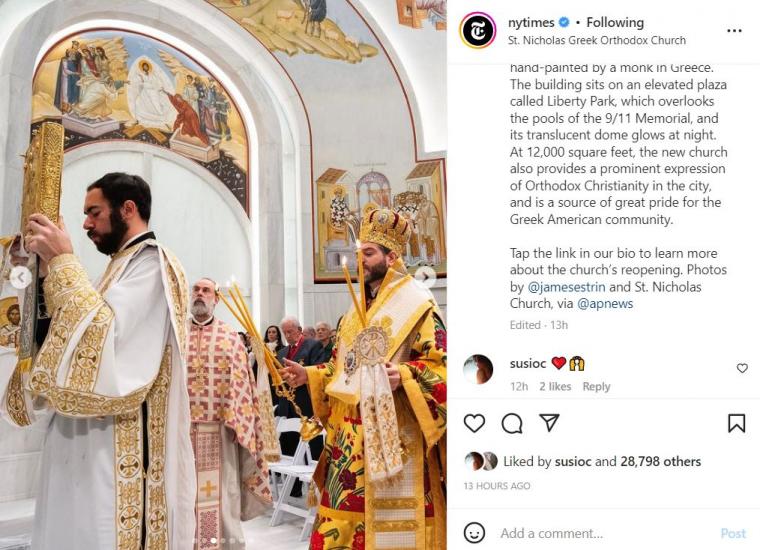Viewport: 760px width, 550px height.
Task: Open nytimes profile picture
Action: 477,31
